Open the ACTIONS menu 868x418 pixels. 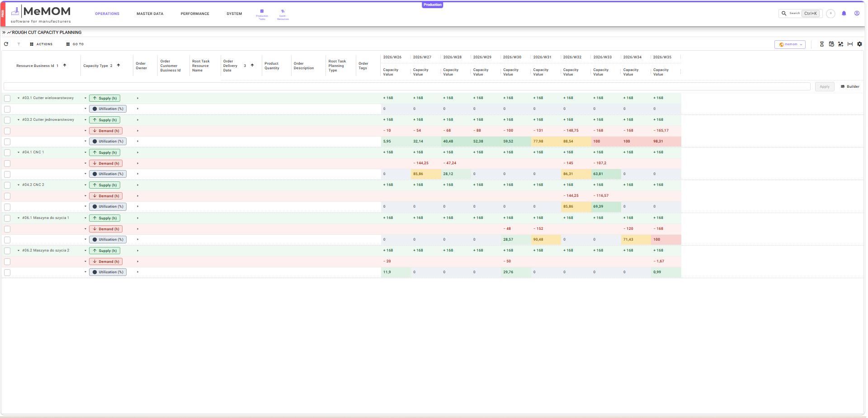41,44
